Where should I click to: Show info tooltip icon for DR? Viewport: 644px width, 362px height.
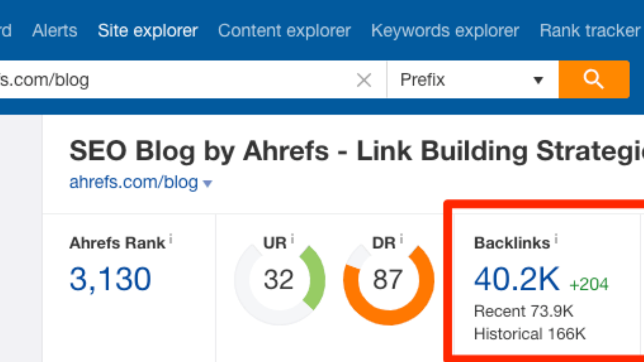[401, 239]
